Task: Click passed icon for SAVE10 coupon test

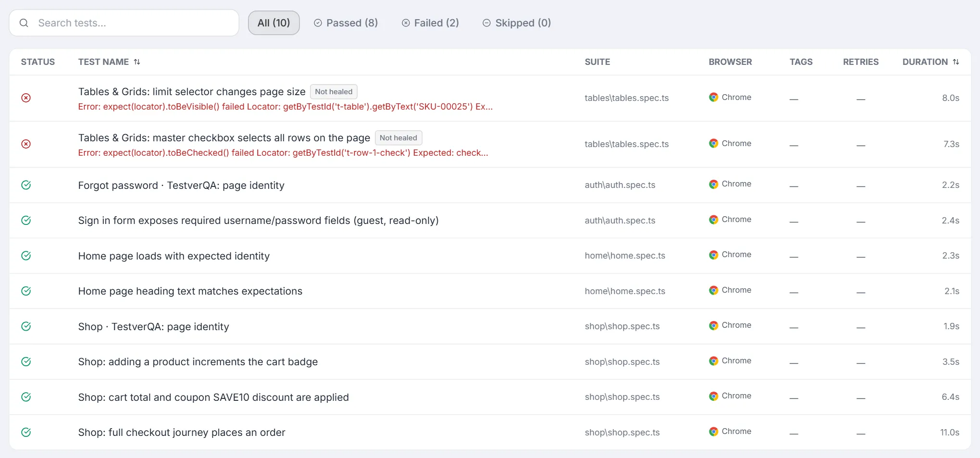Action: point(26,397)
